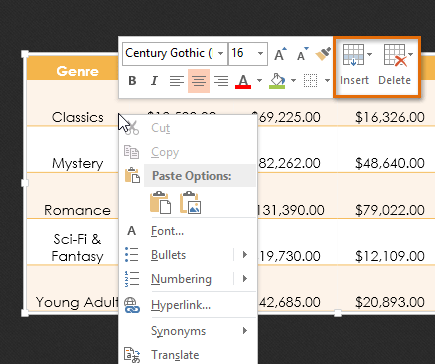
Task: Grab the table's bottom-left sizing handle
Action: pos(25,313)
